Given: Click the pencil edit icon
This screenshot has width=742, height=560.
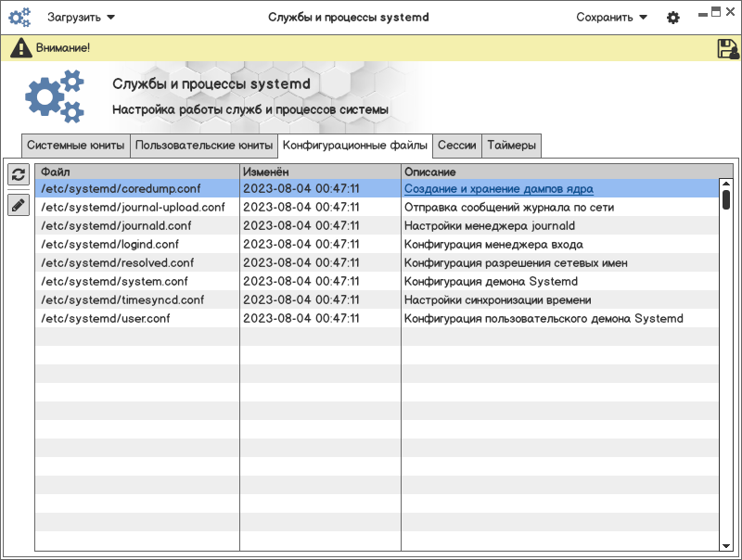Looking at the screenshot, I should (19, 205).
